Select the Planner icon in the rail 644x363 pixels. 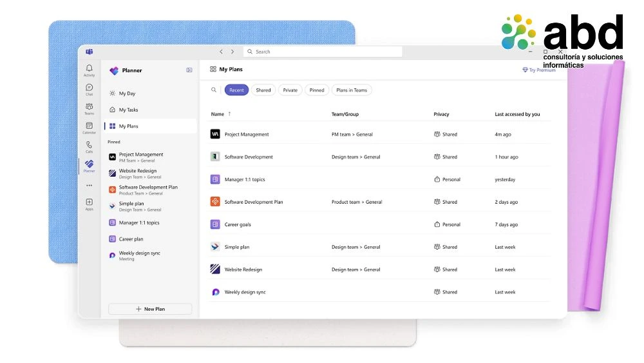point(89,166)
